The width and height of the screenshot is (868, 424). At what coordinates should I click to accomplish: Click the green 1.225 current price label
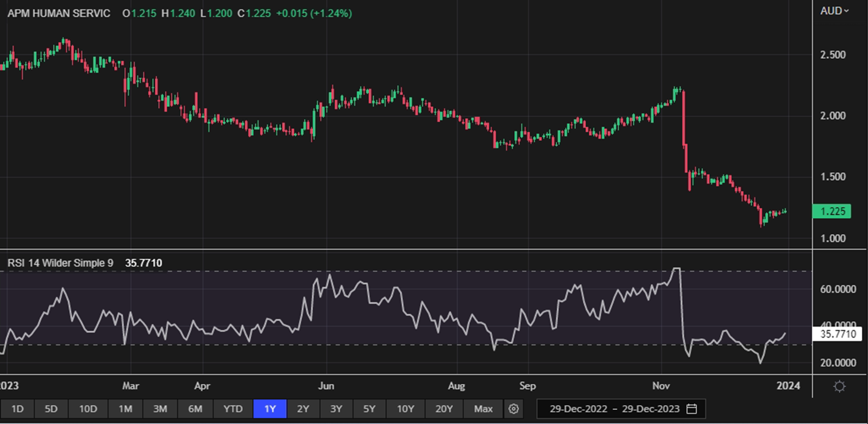coord(831,211)
